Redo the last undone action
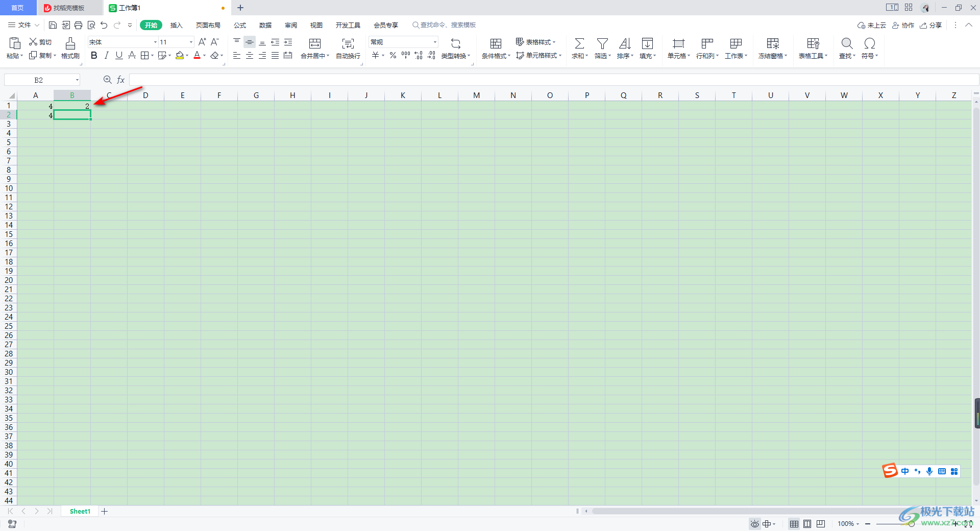 [117, 25]
